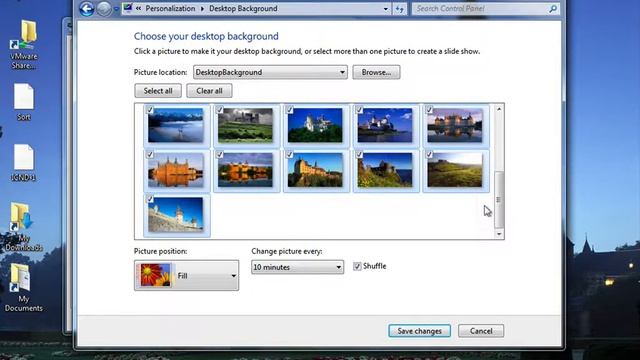The image size is (640, 360).
Task: Uncheck the white castle on green hill checkbox
Action: [289, 110]
